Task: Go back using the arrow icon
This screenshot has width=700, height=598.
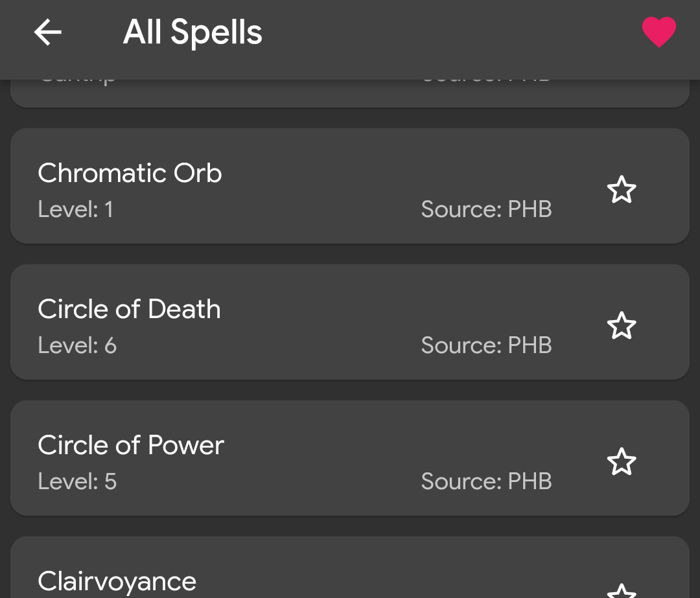Action: tap(48, 32)
